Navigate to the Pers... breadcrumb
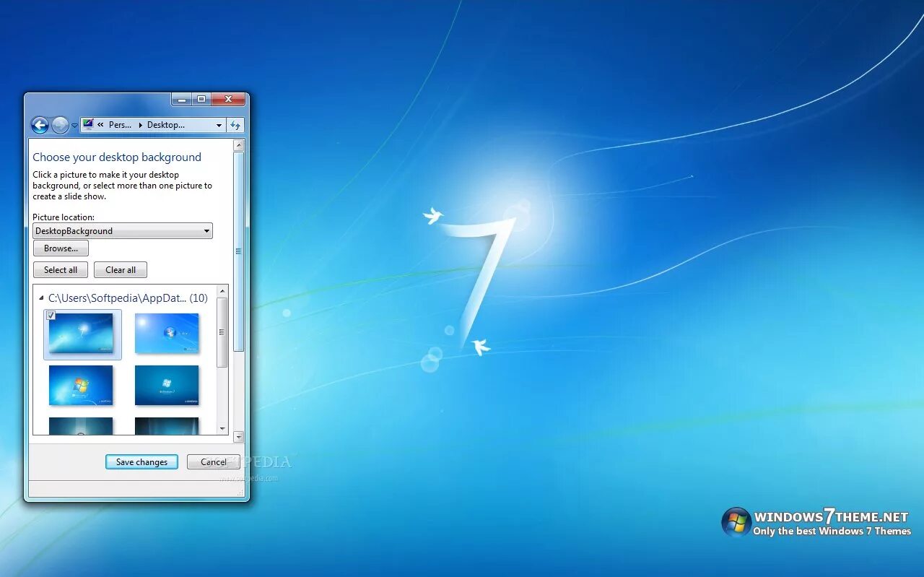The width and height of the screenshot is (924, 577). (x=120, y=125)
